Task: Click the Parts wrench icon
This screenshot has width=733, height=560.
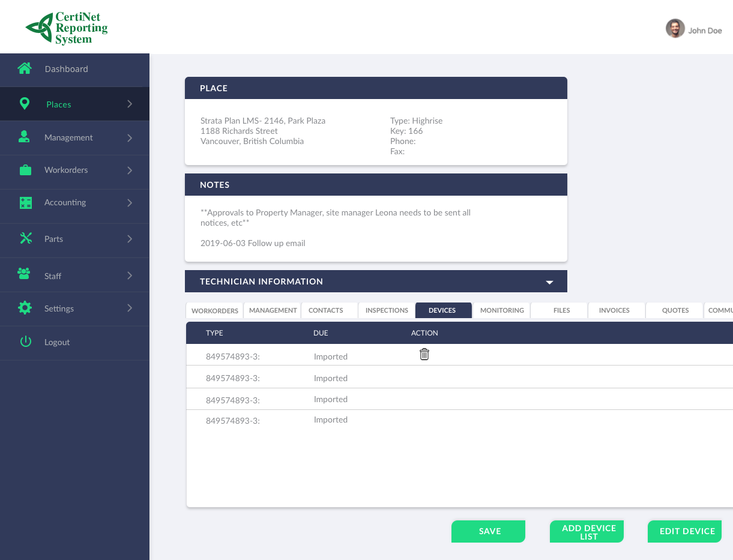Action: (25, 238)
